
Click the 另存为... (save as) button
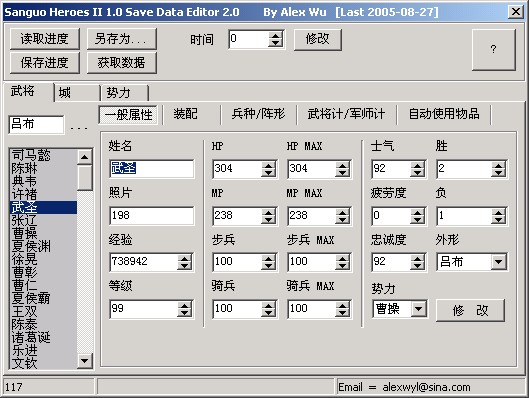pyautogui.click(x=122, y=39)
